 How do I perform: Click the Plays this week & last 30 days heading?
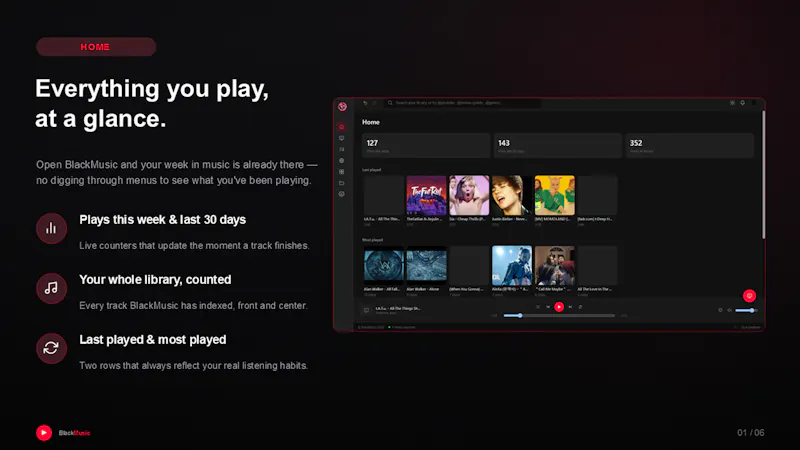(162, 219)
